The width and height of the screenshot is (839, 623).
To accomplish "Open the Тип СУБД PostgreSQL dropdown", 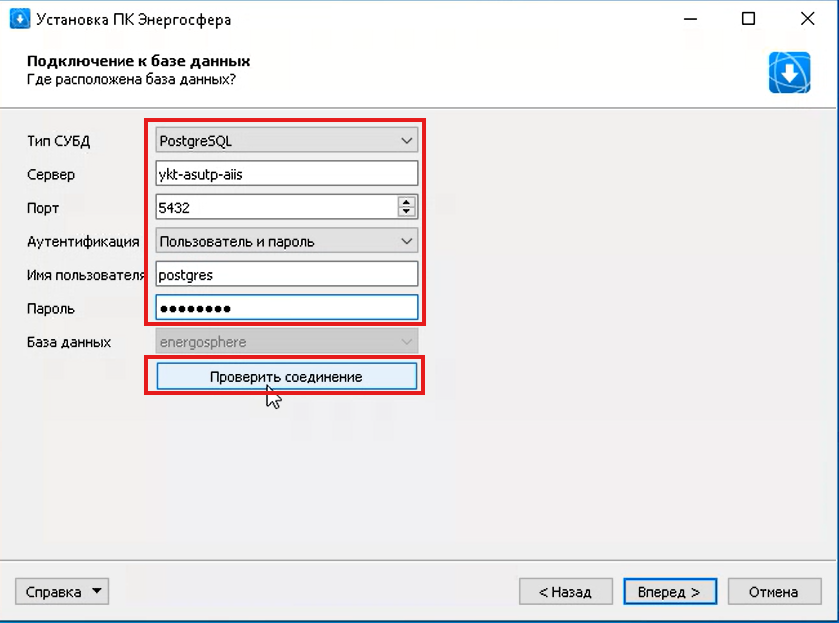I will (286, 141).
